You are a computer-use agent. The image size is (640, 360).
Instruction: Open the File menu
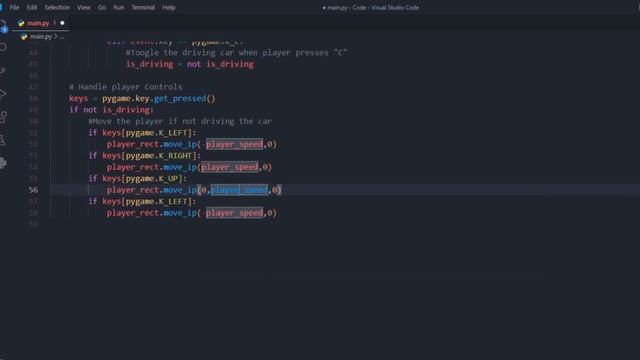pyautogui.click(x=14, y=7)
